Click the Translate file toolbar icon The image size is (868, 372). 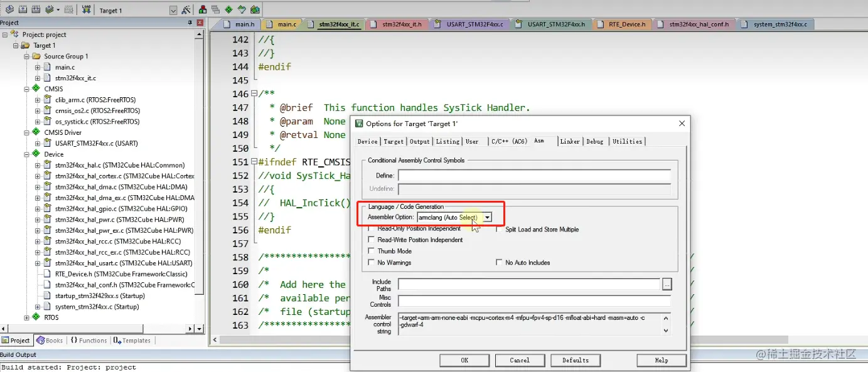[9, 10]
